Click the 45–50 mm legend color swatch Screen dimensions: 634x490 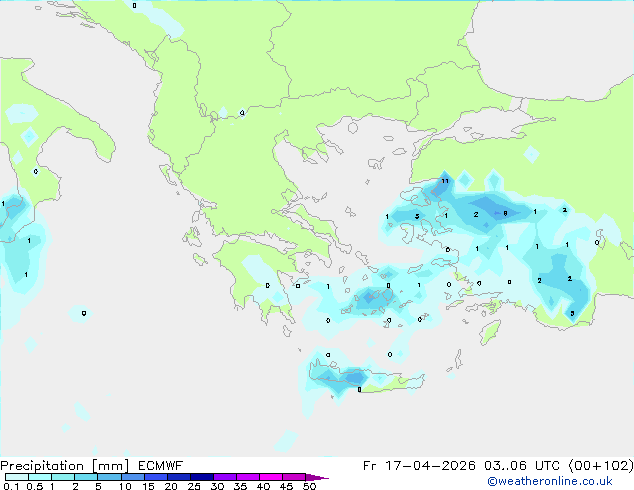tap(294, 477)
